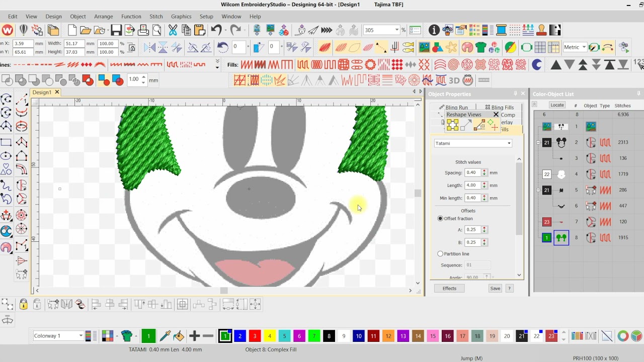Image resolution: width=644 pixels, height=362 pixels.
Task: Click the Locate button in Color-Object List
Action: [x=557, y=105]
